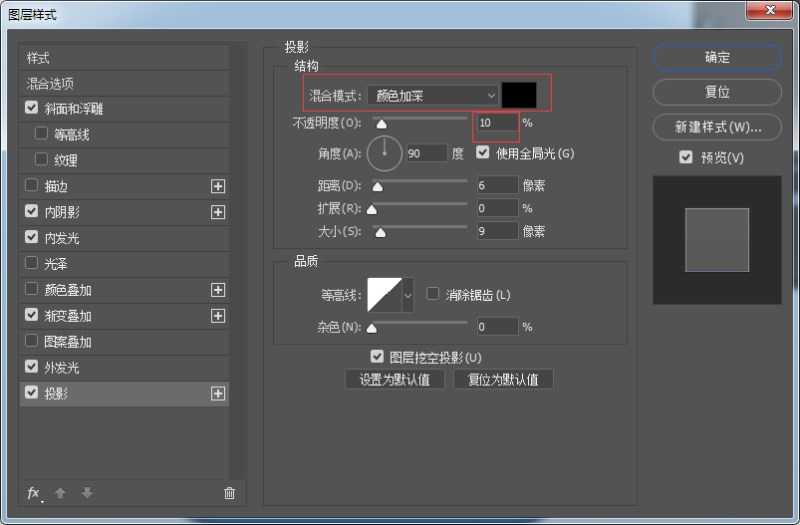Enable 消除锯齿 checkbox

point(433,294)
